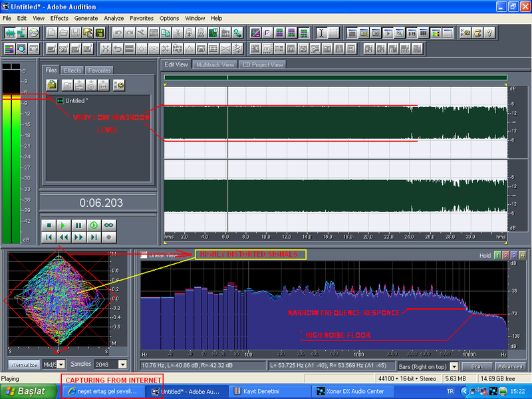The image size is (532, 399).
Task: Open the CD Project View toolbar icon
Action: pyautogui.click(x=34, y=33)
